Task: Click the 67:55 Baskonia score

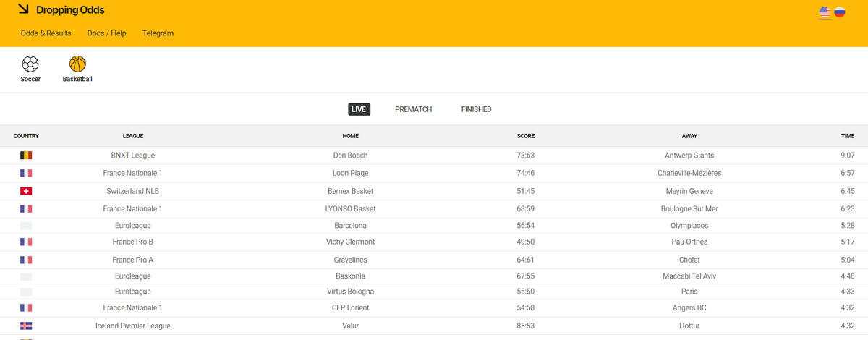Action: pyautogui.click(x=526, y=276)
